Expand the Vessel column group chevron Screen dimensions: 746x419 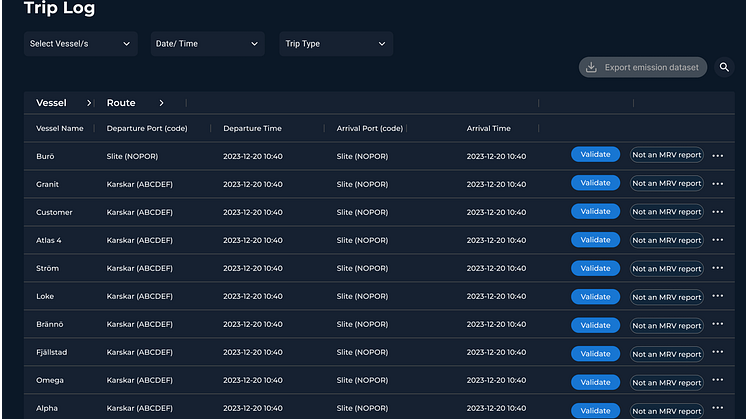[89, 103]
